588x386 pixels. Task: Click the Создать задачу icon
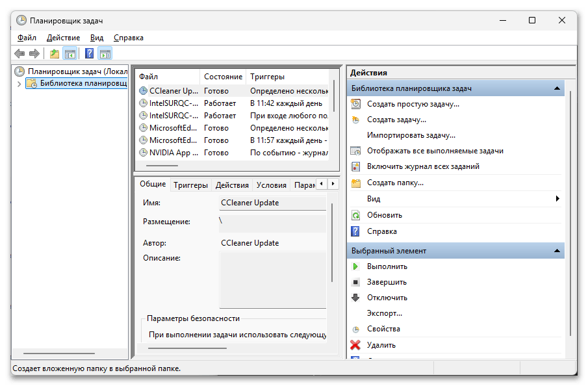click(355, 120)
